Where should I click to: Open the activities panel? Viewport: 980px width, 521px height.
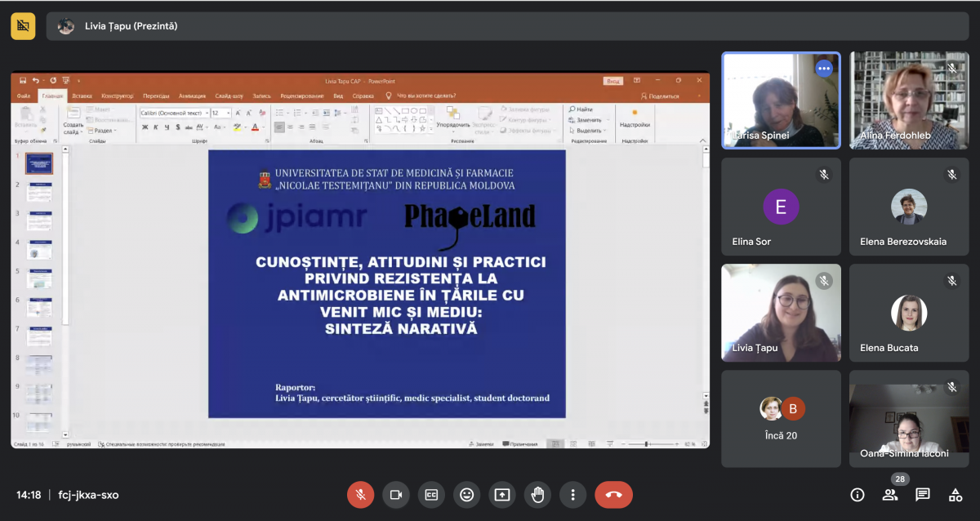coord(955,494)
